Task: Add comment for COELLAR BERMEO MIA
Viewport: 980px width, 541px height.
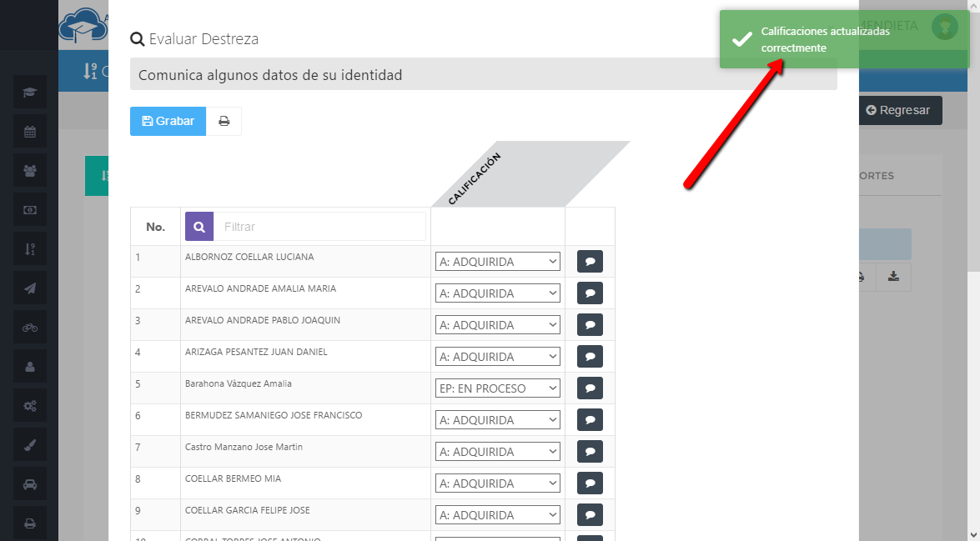Action: click(590, 483)
